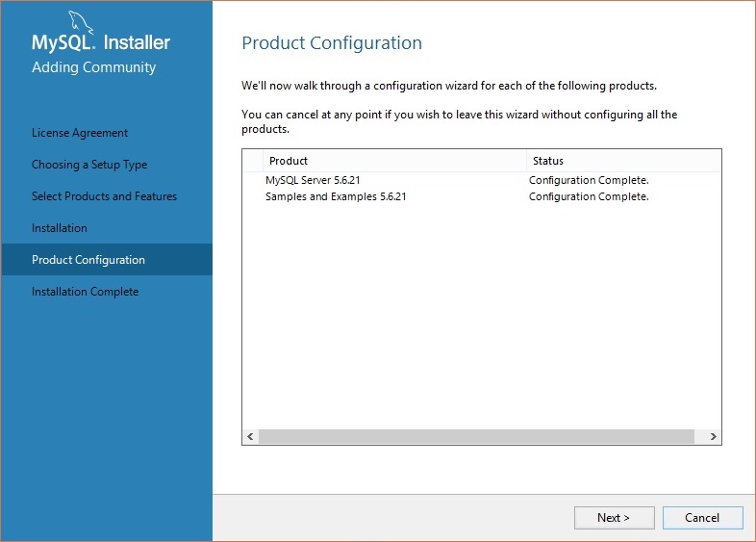Click the Product Configuration page heading
Image resolution: width=756 pixels, height=542 pixels.
pos(332,43)
